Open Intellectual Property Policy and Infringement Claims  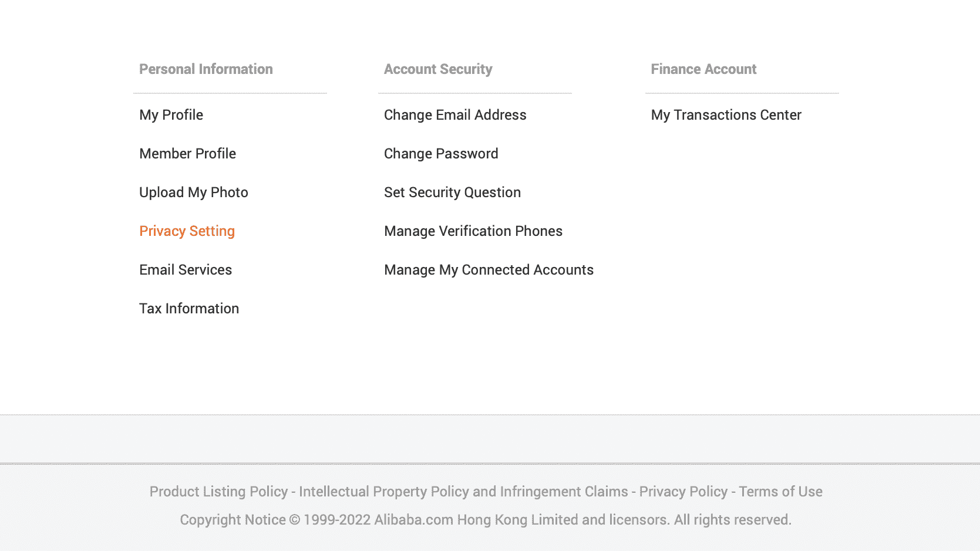[x=463, y=492]
